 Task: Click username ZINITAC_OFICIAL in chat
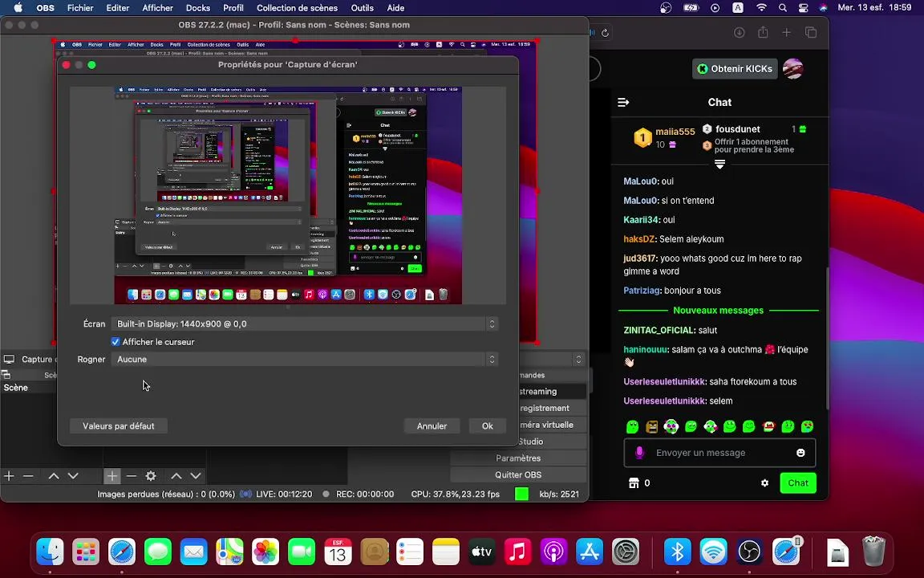click(659, 330)
